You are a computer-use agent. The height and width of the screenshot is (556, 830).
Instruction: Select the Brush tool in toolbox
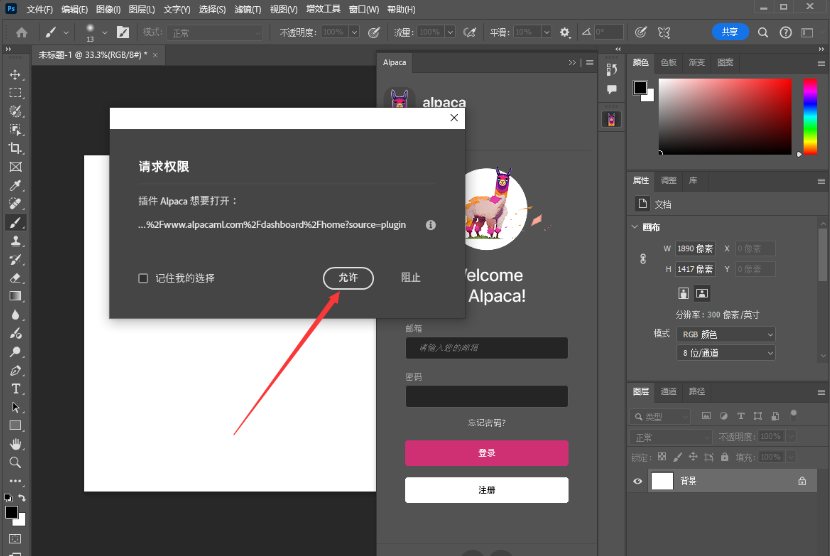15,222
